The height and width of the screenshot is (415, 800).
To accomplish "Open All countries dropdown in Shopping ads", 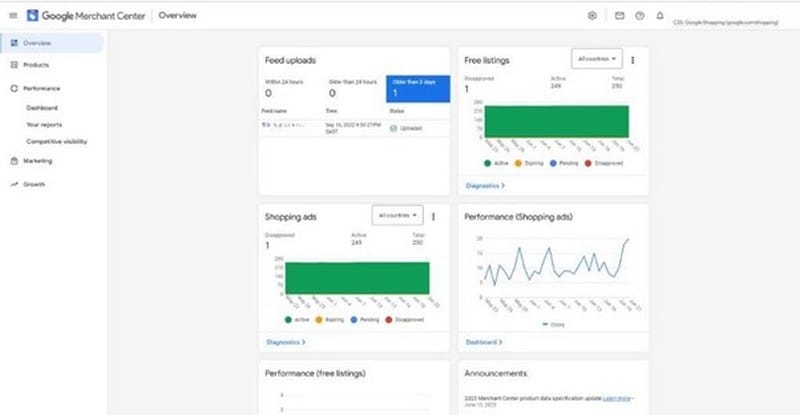I will pyautogui.click(x=397, y=215).
